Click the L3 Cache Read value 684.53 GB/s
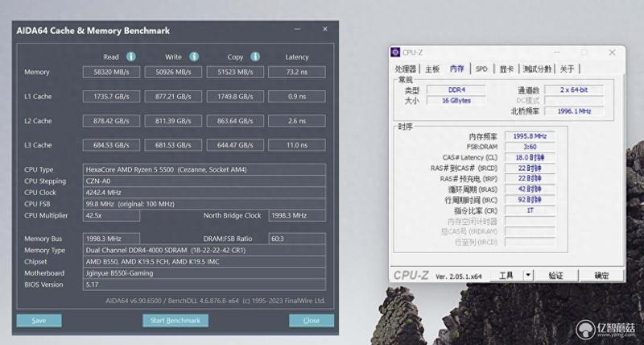This screenshot has height=345, width=644. pyautogui.click(x=111, y=145)
